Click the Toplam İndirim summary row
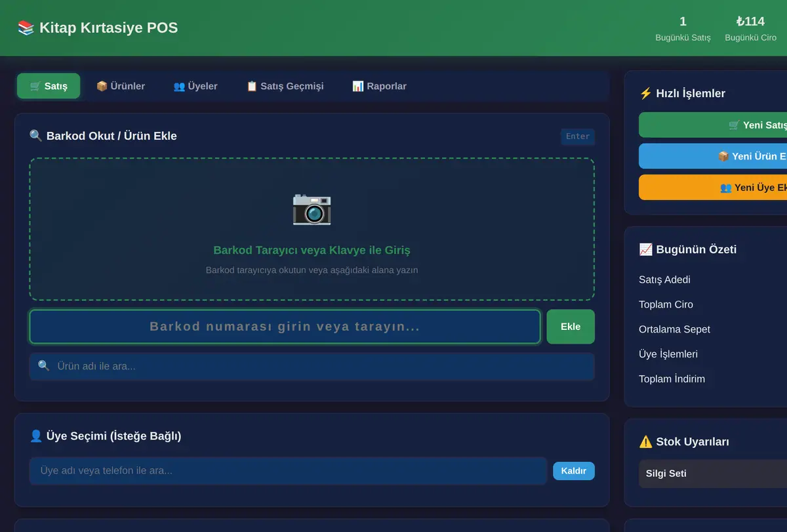 point(713,379)
